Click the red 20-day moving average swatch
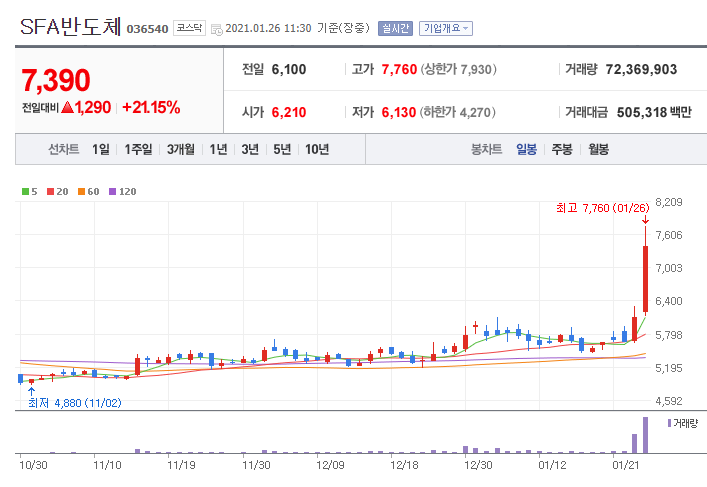The image size is (707, 487). click(x=50, y=192)
